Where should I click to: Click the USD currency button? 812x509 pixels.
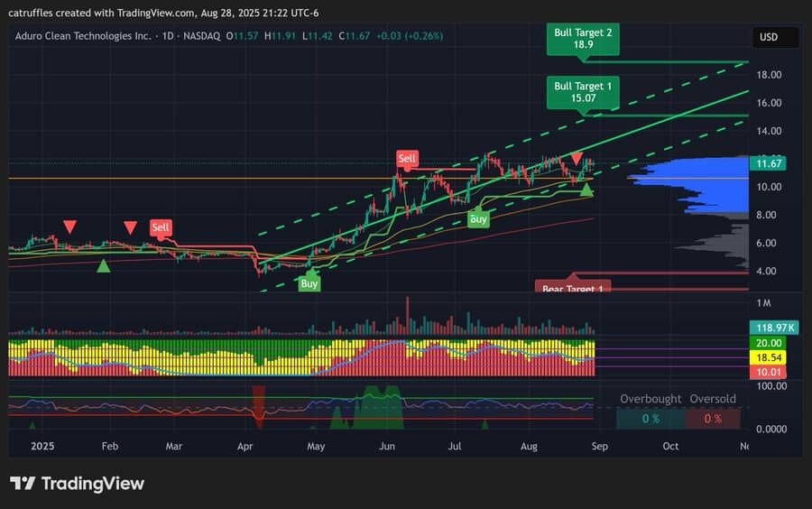click(775, 37)
